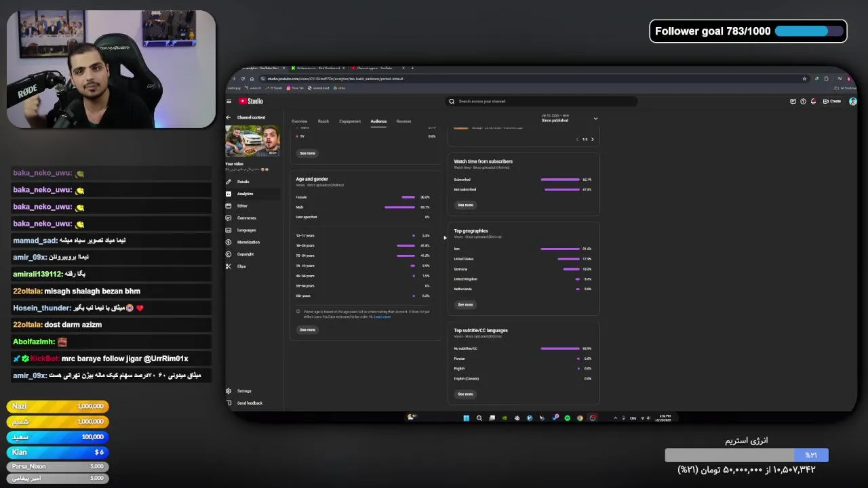Switch to the Overview analytics tab
868x488 pixels.
pyautogui.click(x=299, y=121)
